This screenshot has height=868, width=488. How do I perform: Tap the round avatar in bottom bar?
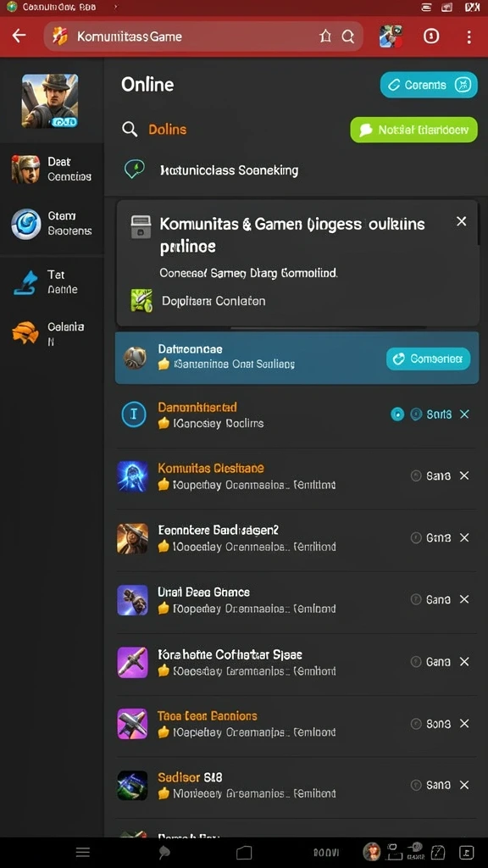point(371,851)
